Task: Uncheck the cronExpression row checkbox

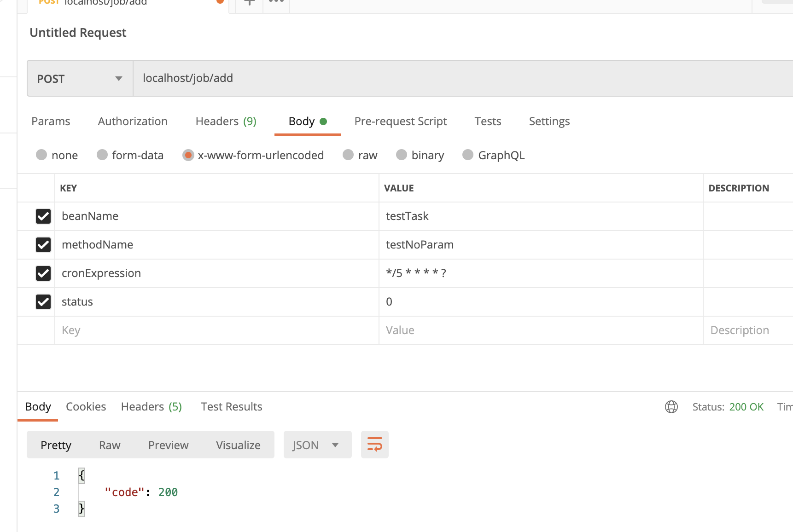Action: [43, 273]
